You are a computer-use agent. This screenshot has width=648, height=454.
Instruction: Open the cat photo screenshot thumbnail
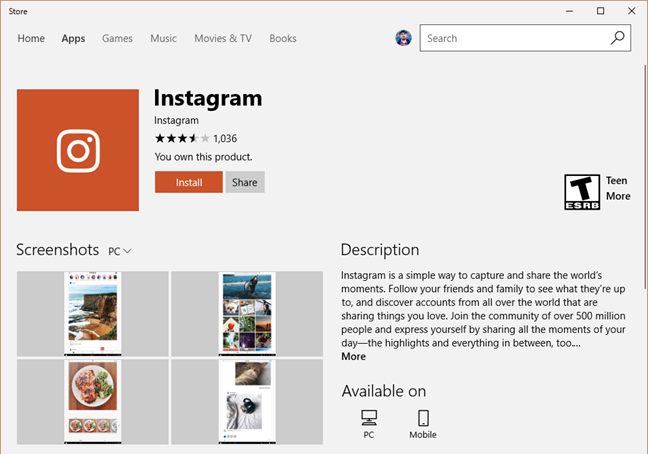point(247,402)
